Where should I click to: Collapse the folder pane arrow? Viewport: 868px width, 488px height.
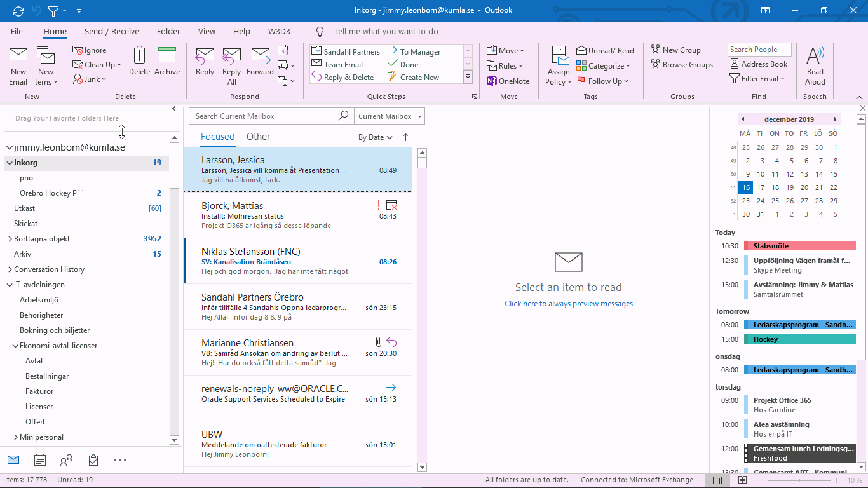pos(174,109)
